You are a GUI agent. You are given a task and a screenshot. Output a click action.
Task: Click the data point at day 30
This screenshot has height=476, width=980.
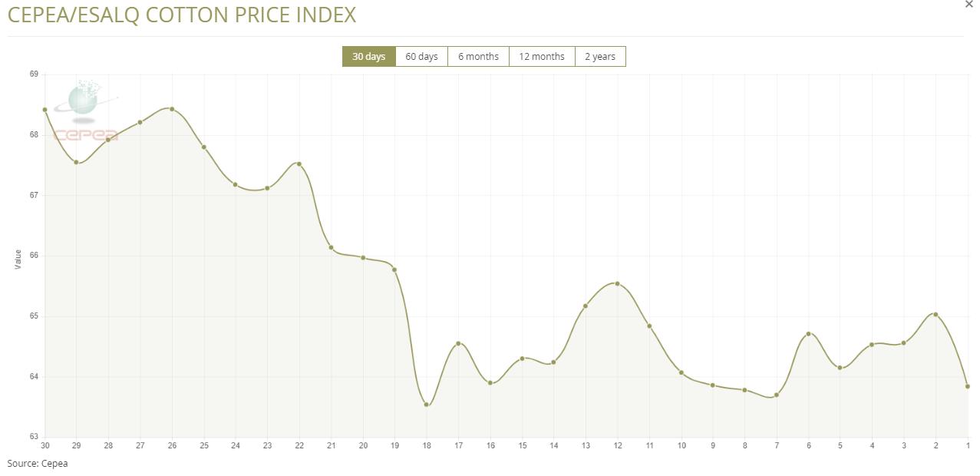tap(45, 110)
